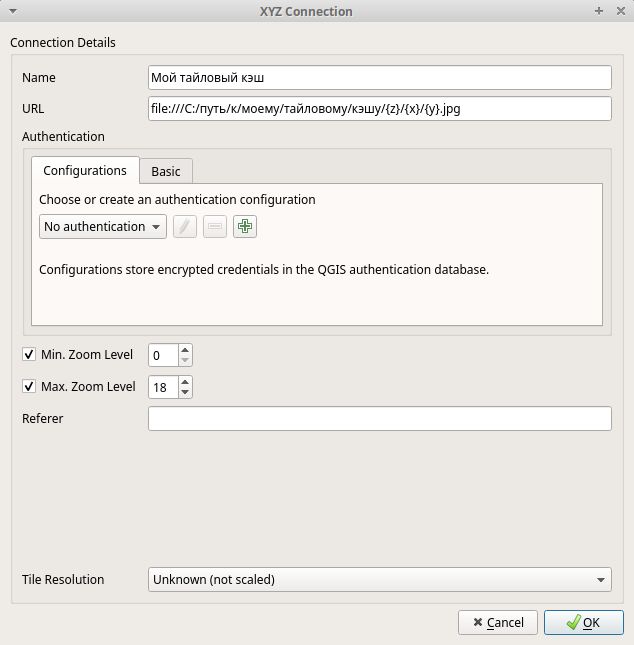Decrease the Max. Zoom Level value
The width and height of the screenshot is (634, 645).
pos(185,392)
